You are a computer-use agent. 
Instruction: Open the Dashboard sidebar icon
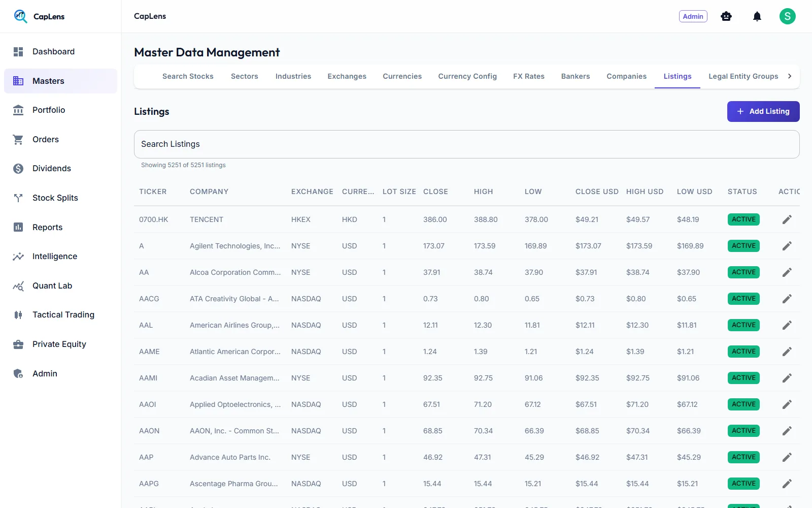click(x=18, y=52)
